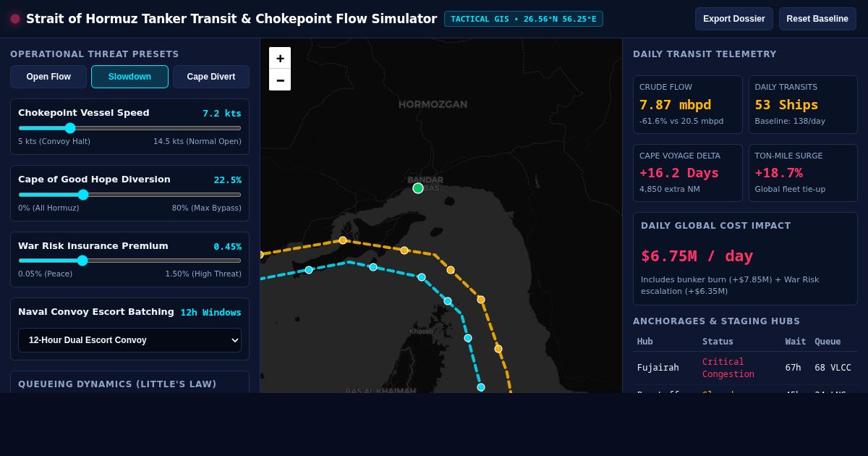Click the Fujairah hub row name
Screen dimensions: 868x456
click(658, 368)
